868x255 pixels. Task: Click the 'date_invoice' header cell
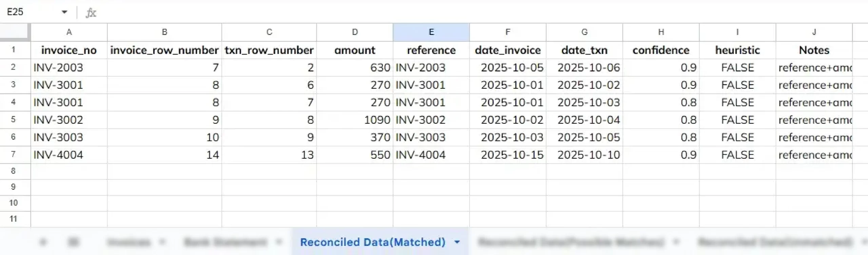click(508, 50)
